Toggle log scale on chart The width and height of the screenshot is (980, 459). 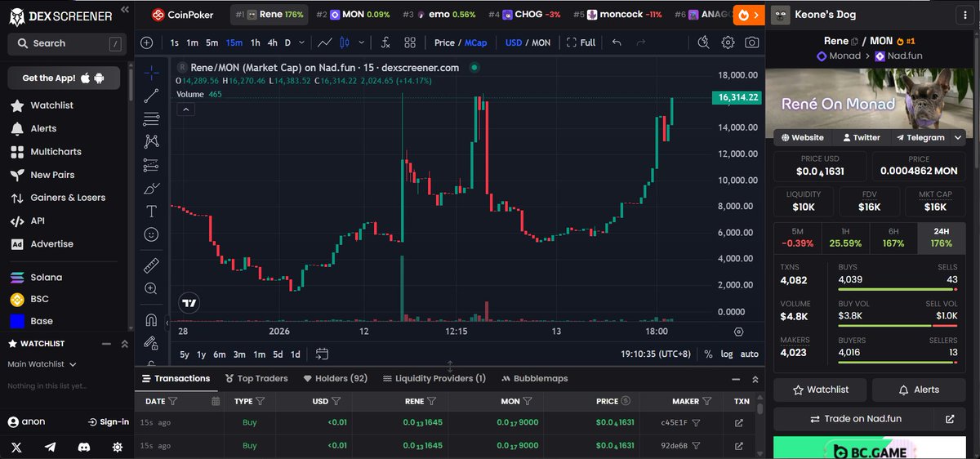(x=727, y=354)
